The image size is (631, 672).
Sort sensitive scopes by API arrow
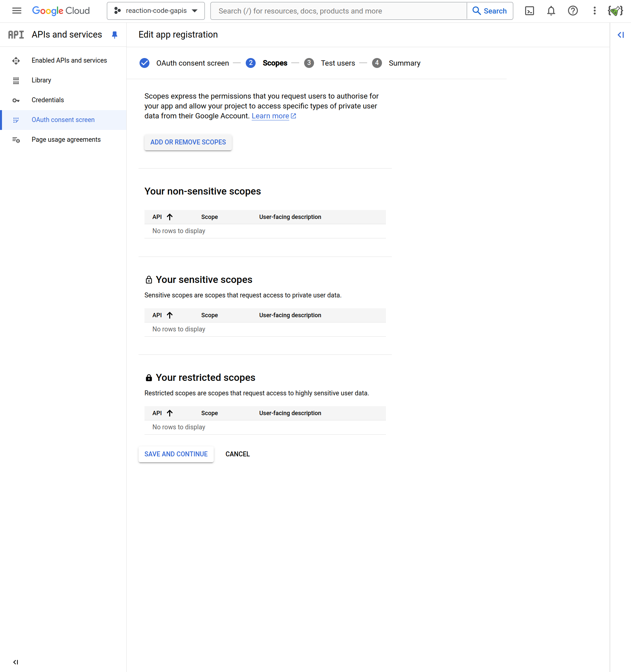pyautogui.click(x=170, y=315)
